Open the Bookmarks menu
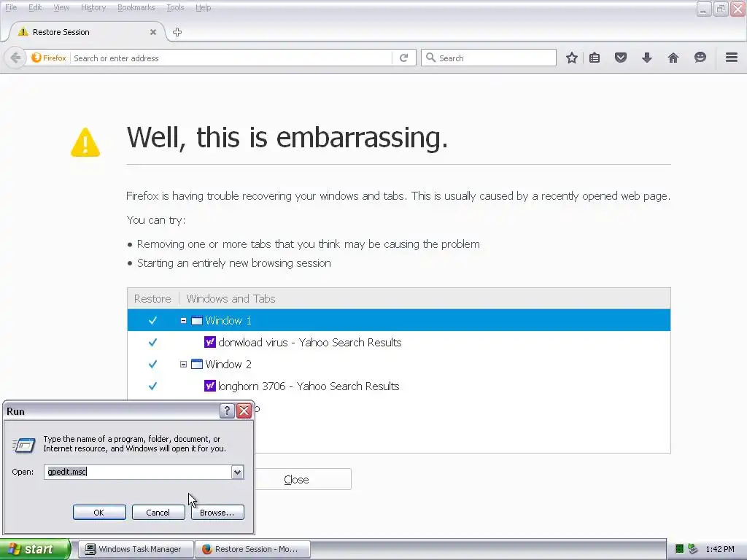The image size is (747, 560). click(x=136, y=7)
